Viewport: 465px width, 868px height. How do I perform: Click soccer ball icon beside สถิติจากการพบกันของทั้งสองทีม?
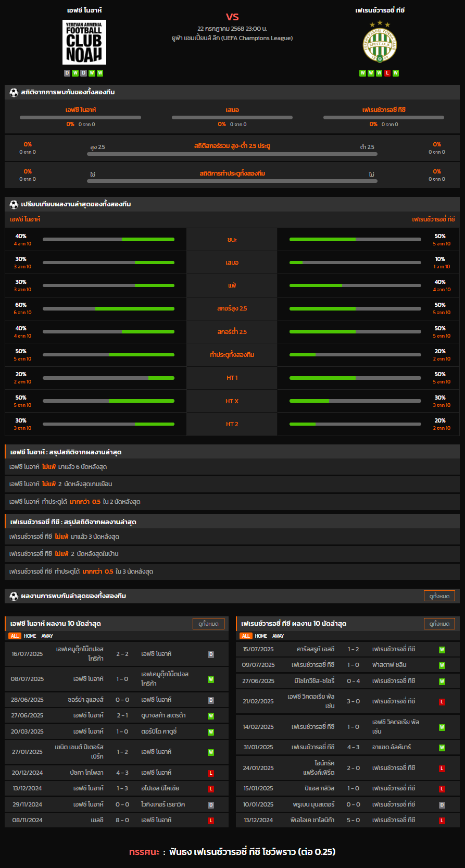click(14, 92)
